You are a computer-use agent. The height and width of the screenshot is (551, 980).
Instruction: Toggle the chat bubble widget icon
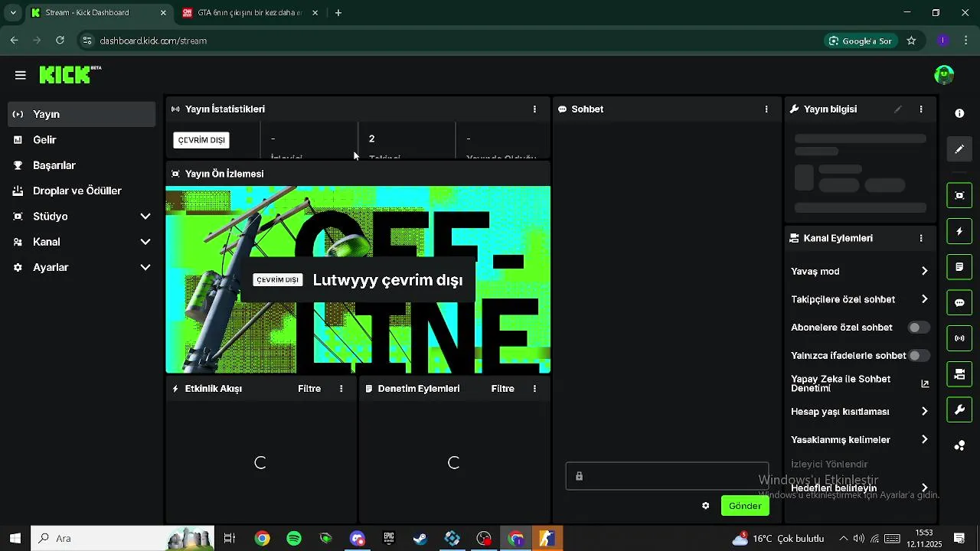click(x=959, y=302)
